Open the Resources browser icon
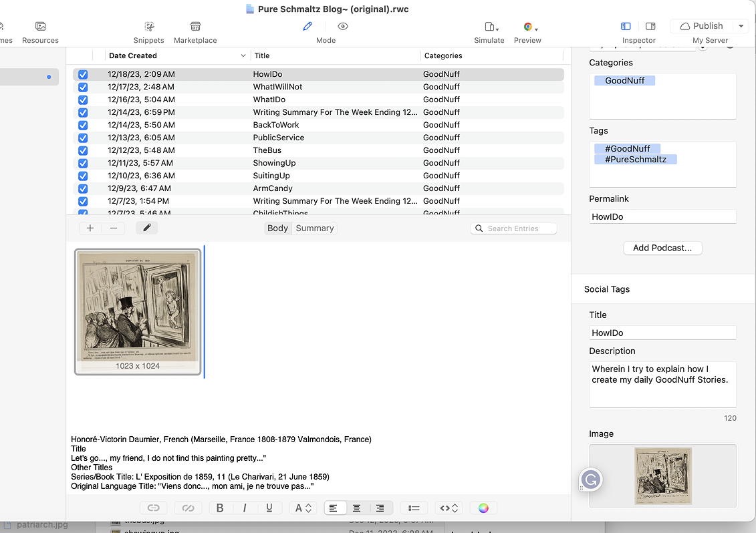The image size is (756, 533). 41,27
